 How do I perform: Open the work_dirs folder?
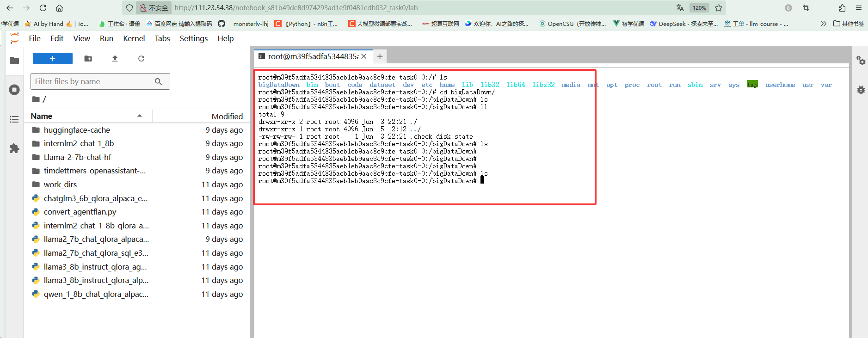point(60,184)
